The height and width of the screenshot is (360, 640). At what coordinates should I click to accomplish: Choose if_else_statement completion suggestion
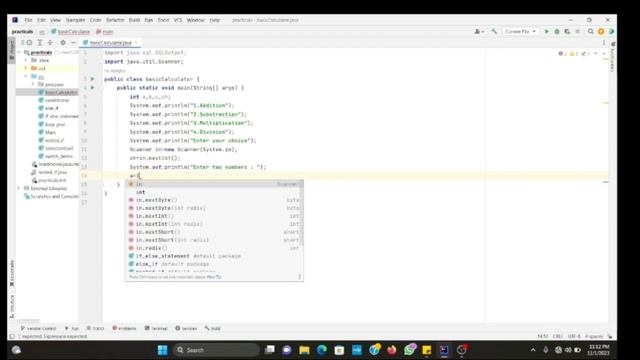(x=214, y=256)
